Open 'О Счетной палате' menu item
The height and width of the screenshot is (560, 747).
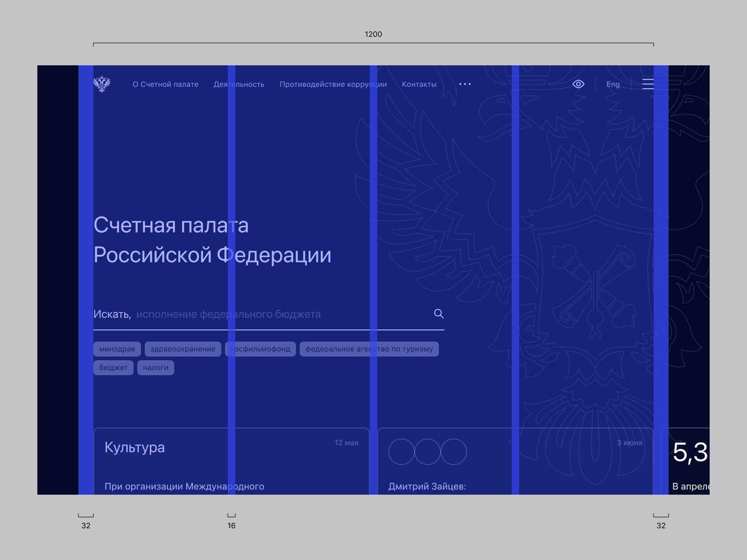pyautogui.click(x=165, y=84)
